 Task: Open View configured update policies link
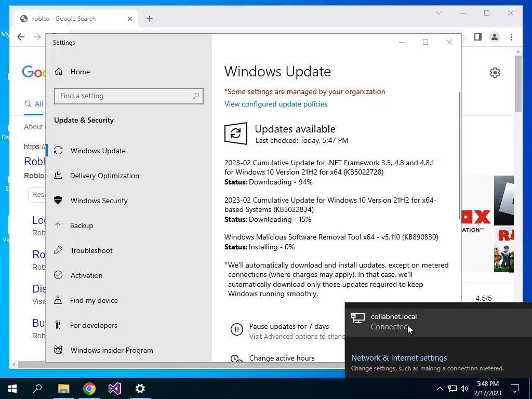pyautogui.click(x=276, y=104)
